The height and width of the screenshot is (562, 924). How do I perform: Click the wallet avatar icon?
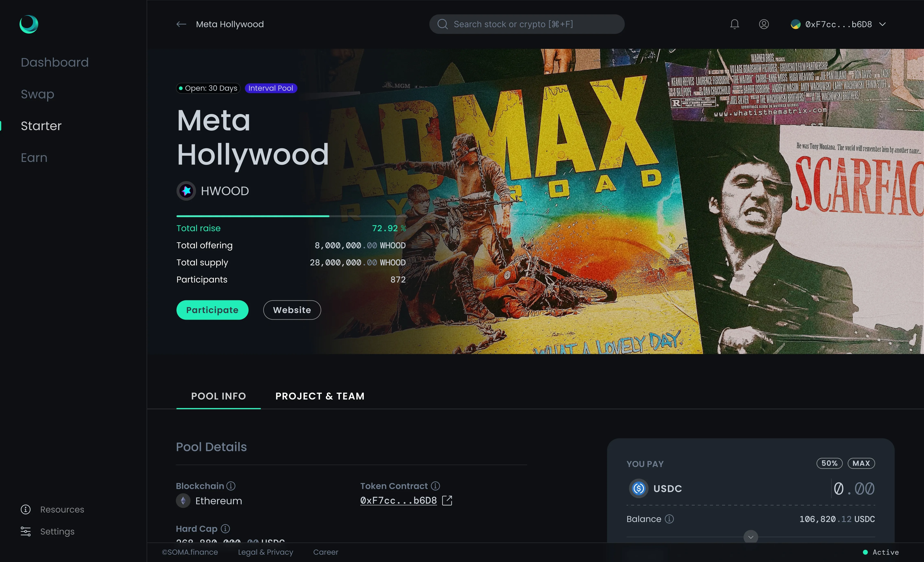coord(795,24)
